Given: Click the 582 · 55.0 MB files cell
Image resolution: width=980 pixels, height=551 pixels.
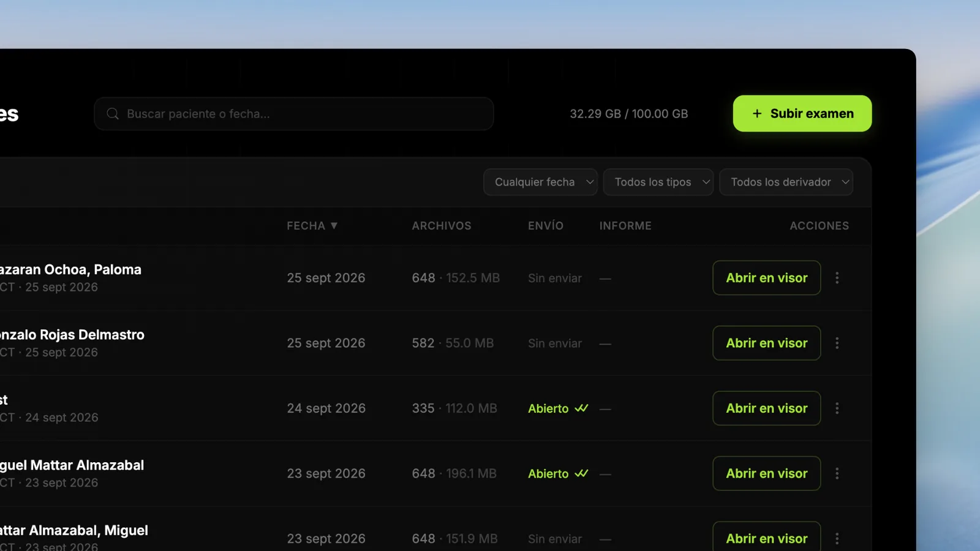Looking at the screenshot, I should coord(453,343).
